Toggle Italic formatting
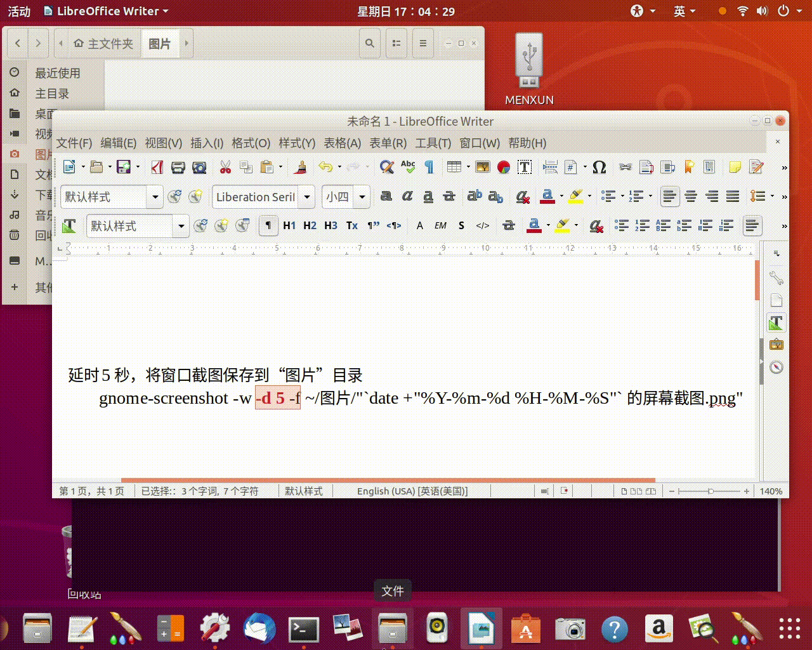Screen dimensions: 812x650 point(407,197)
